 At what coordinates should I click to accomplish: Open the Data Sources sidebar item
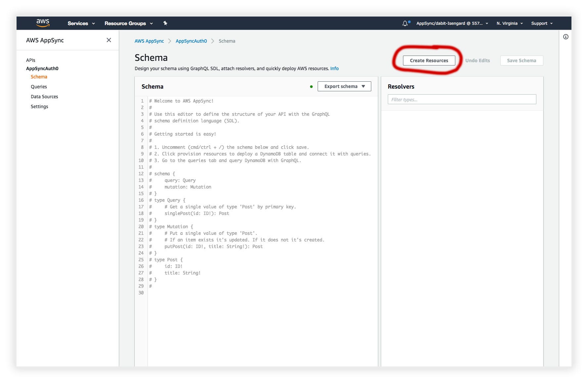pos(44,97)
